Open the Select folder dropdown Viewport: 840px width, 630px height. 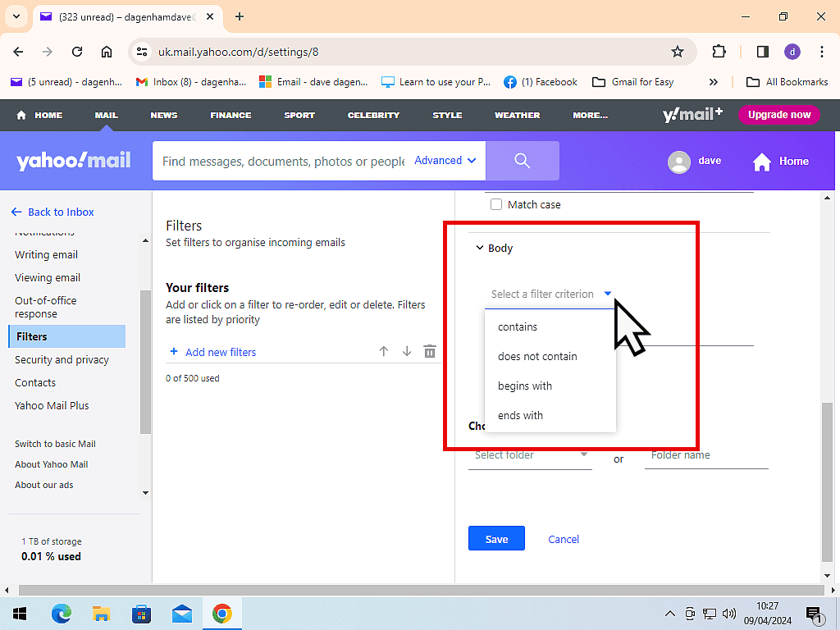pyautogui.click(x=530, y=455)
